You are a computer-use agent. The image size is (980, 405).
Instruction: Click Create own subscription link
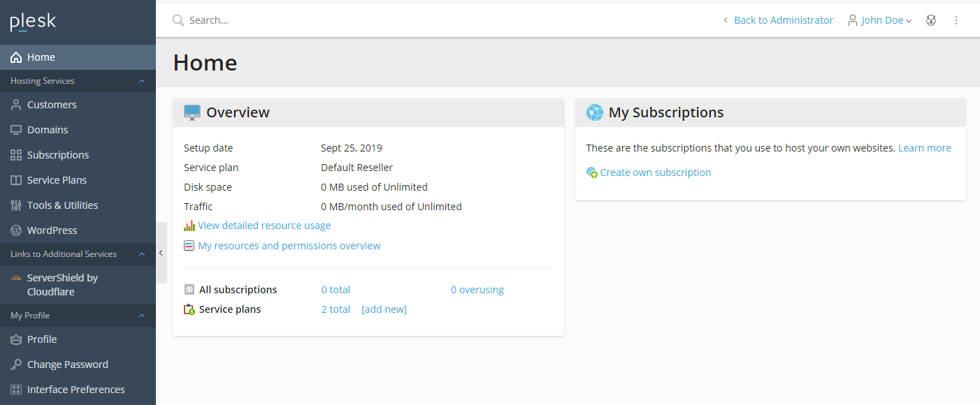(x=655, y=172)
